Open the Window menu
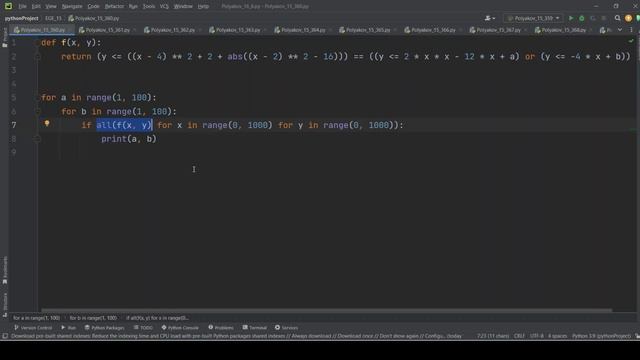Screen dimensions: 640x360 [x=183, y=7]
